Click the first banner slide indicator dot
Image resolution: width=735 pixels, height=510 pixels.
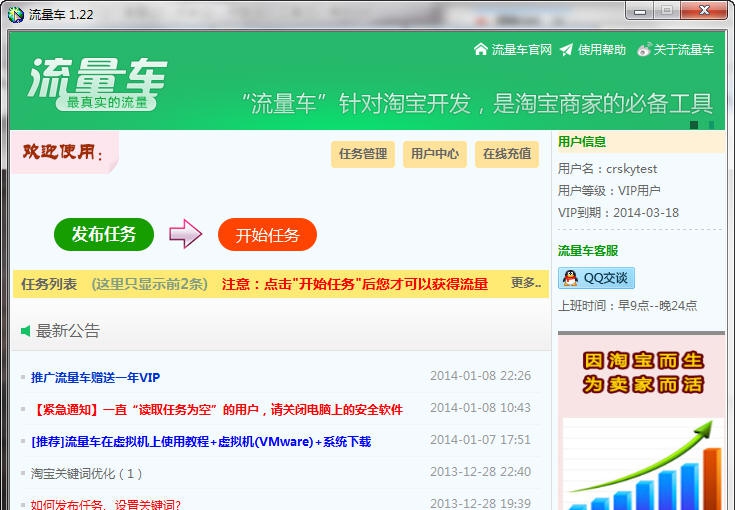pos(694,125)
